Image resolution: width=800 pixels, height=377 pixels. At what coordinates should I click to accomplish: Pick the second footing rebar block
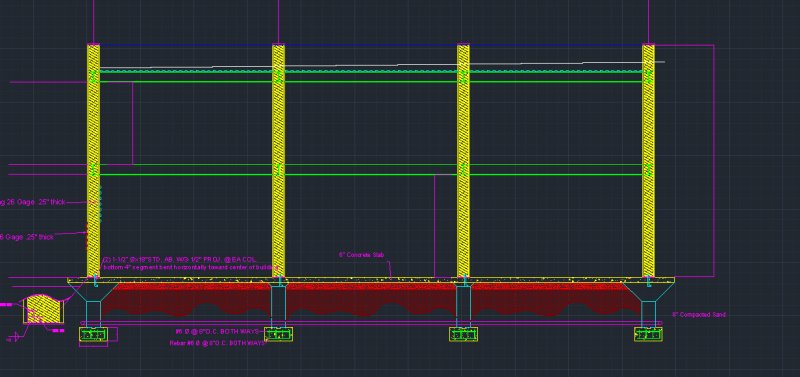click(x=278, y=335)
